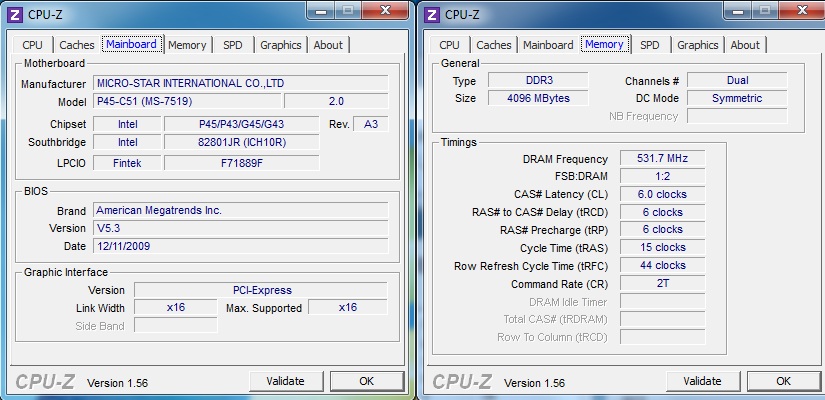This screenshot has width=825, height=400.
Task: Switch to the Mainboard tab in the right window
Action: coord(548,45)
